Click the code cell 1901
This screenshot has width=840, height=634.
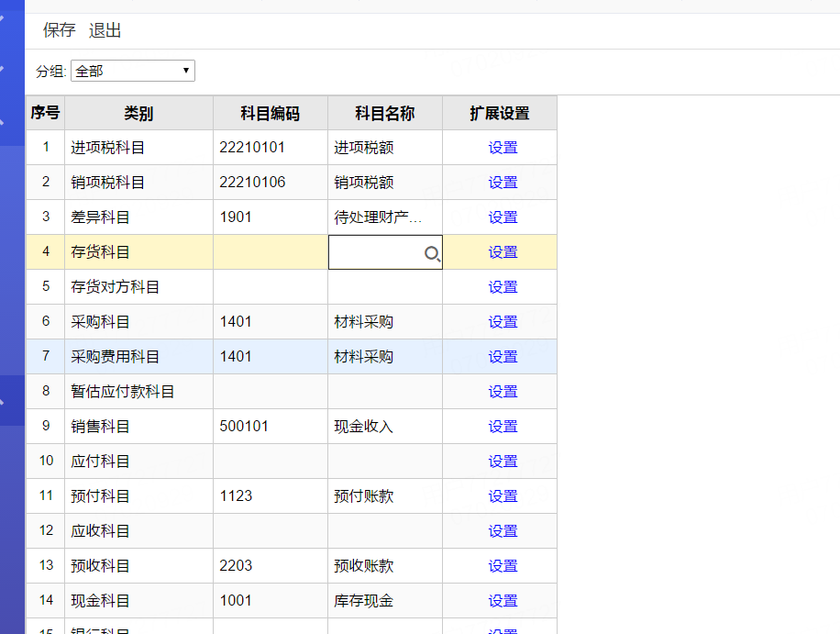[x=271, y=217]
